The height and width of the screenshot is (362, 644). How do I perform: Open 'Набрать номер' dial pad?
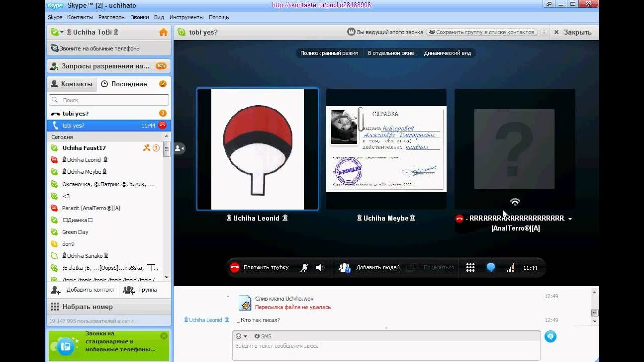pyautogui.click(x=109, y=307)
